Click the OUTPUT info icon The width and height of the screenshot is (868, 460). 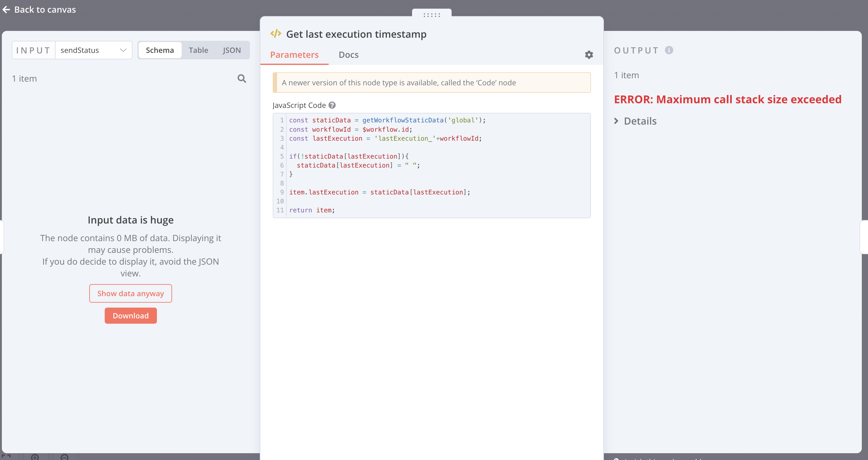(x=669, y=50)
